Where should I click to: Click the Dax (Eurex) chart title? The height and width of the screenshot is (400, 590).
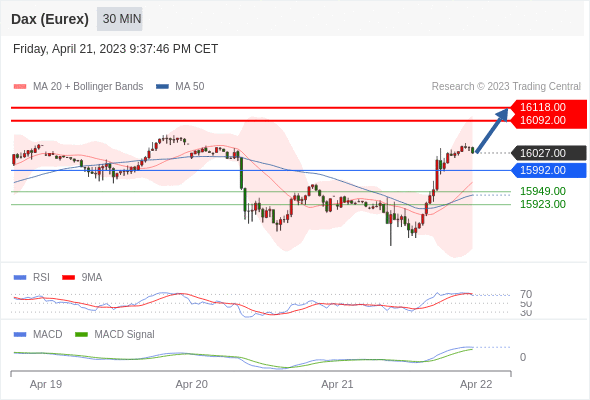tap(50, 19)
